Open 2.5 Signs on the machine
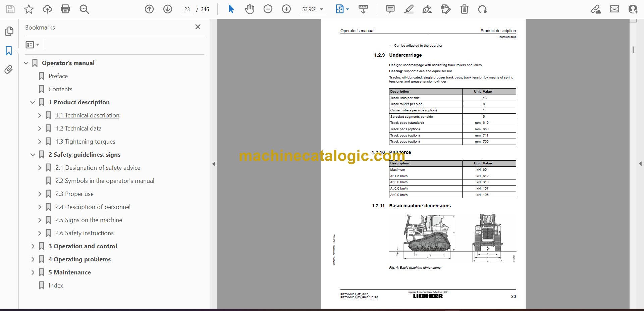 pyautogui.click(x=89, y=220)
